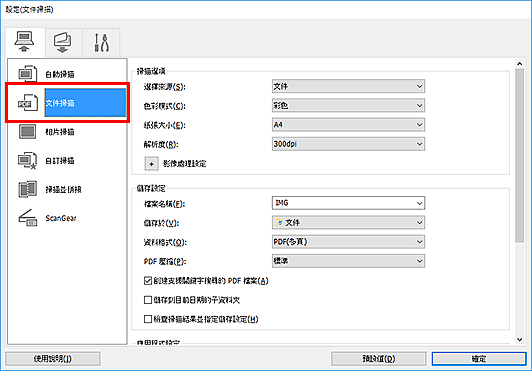Click the vertical scrollbar thumb

tap(519, 155)
